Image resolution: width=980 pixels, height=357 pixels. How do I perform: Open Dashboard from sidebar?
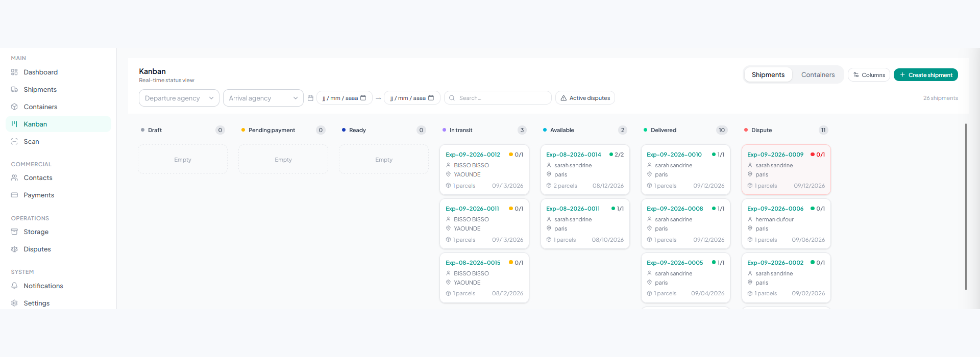pos(58,72)
